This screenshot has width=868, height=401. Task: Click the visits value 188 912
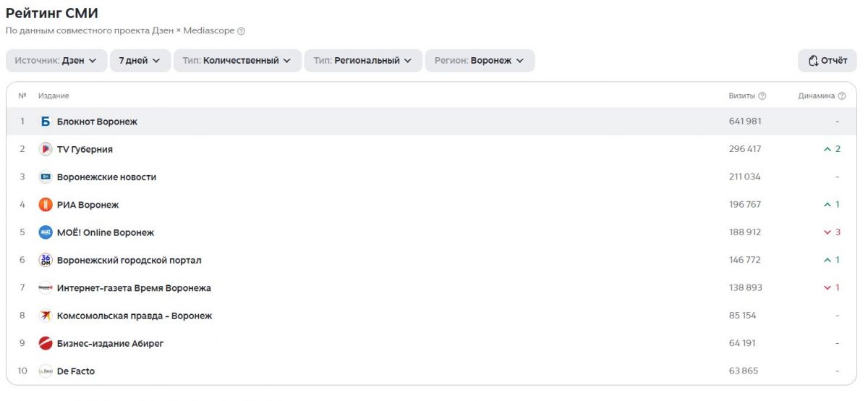[x=745, y=232]
